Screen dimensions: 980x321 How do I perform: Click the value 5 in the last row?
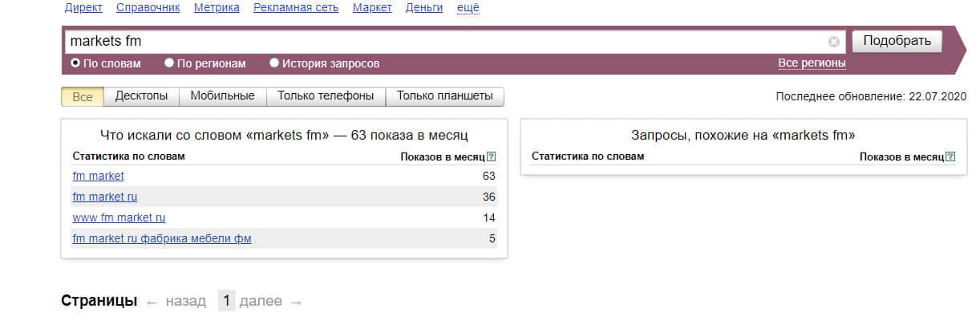(x=492, y=238)
